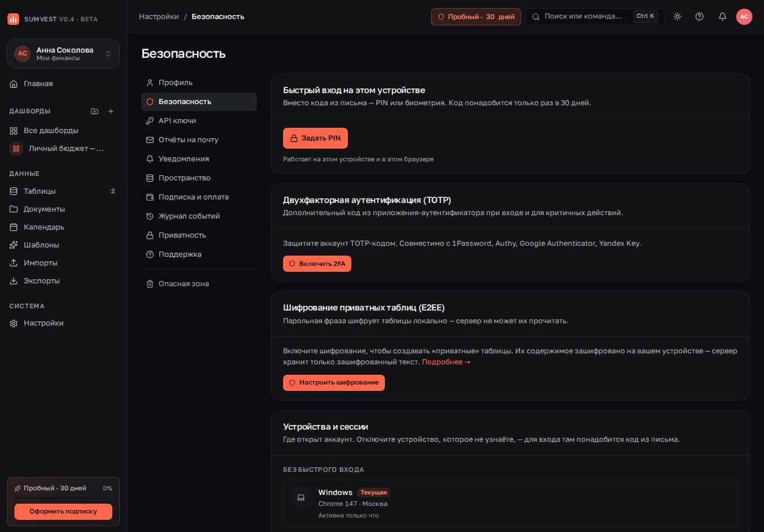Follow the Подробнее link about encryption
The image size is (764, 532).
point(446,362)
